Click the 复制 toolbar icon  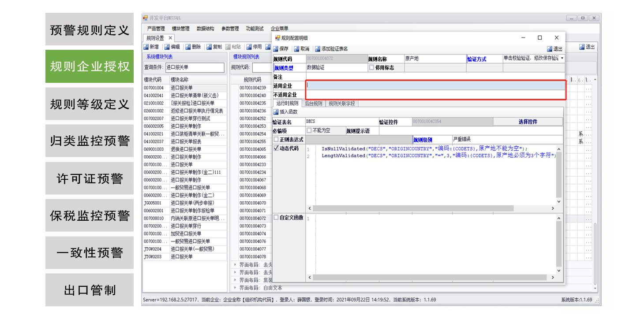[x=209, y=47]
